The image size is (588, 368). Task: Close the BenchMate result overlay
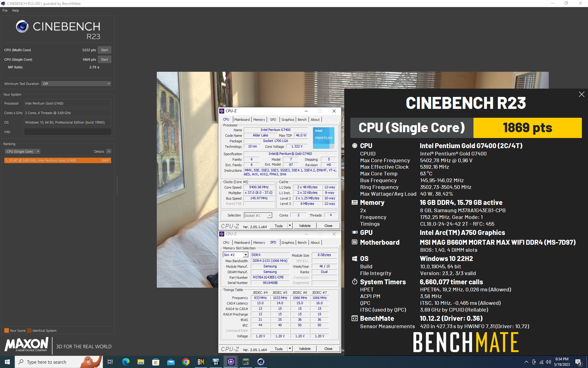tap(582, 94)
